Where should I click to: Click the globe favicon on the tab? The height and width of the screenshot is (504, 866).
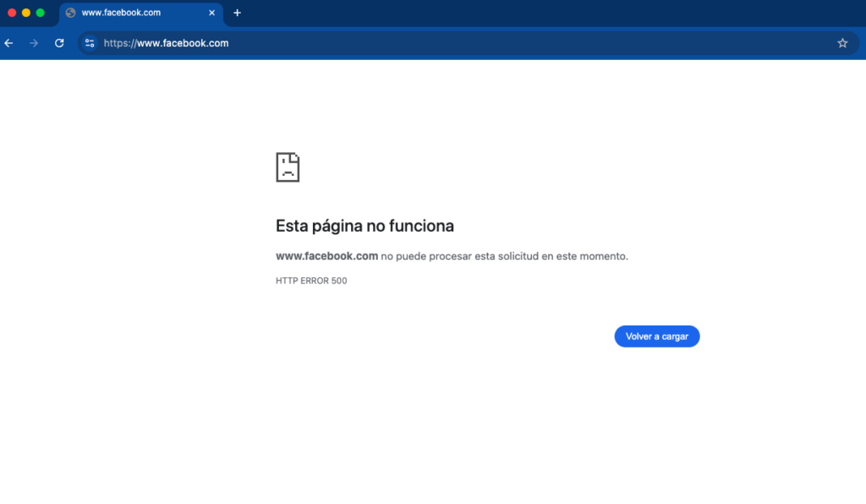click(70, 13)
